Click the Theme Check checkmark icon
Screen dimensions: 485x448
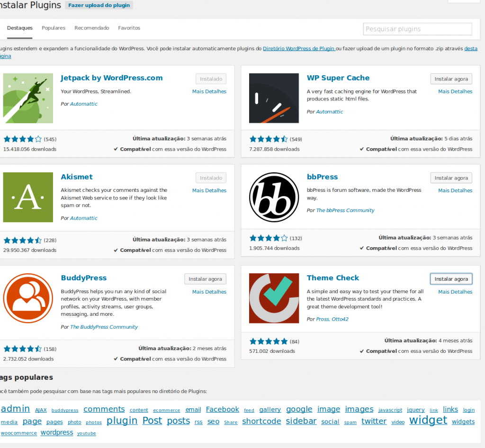coord(274,298)
